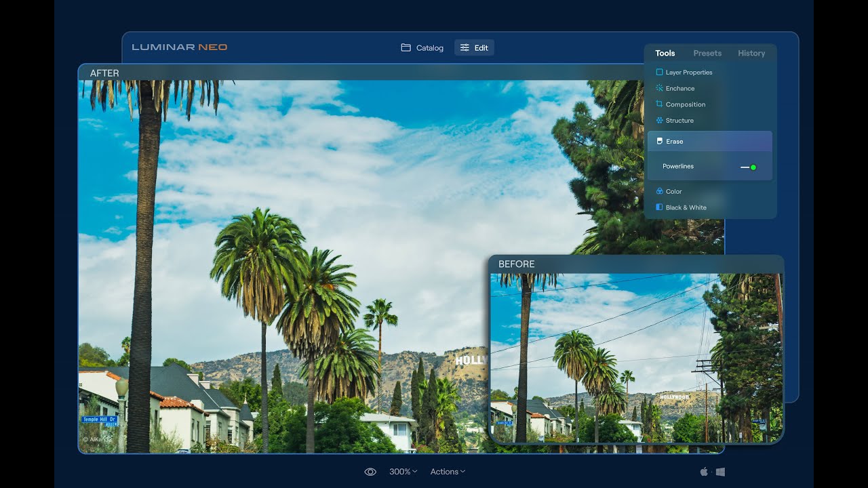Click the Composition crop icon

pos(659,104)
